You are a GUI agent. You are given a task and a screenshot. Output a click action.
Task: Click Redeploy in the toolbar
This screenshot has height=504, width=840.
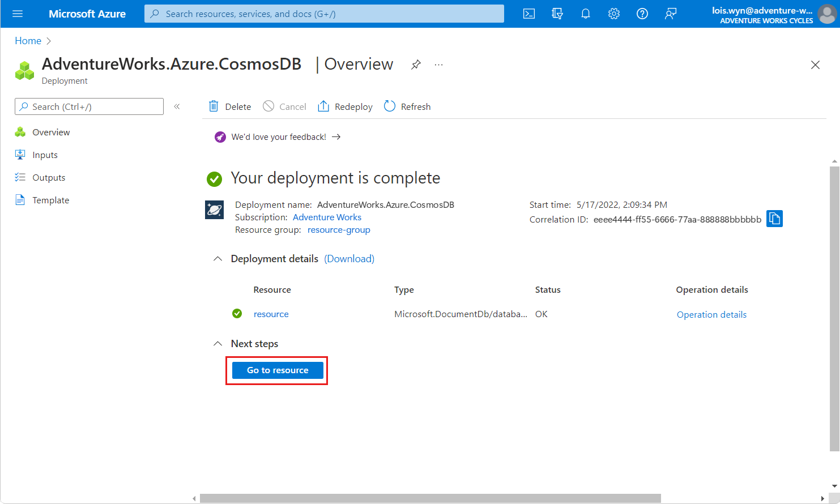(x=346, y=106)
